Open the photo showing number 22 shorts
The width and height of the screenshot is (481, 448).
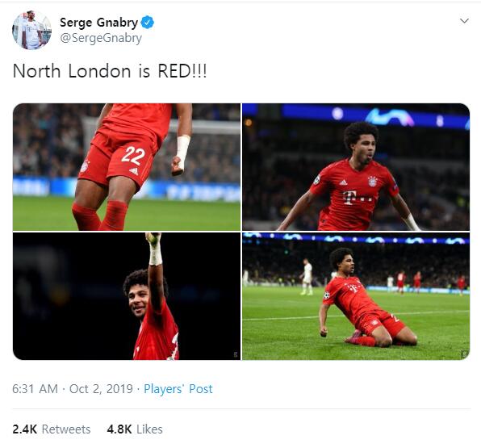coord(127,167)
